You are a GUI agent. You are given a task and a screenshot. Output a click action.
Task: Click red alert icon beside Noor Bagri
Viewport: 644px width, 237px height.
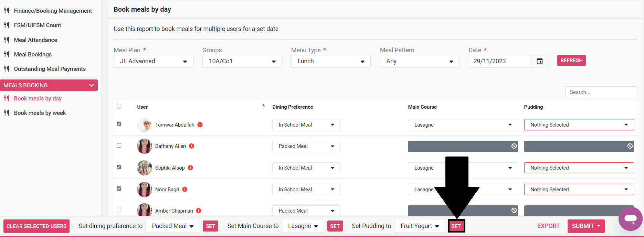(x=185, y=190)
